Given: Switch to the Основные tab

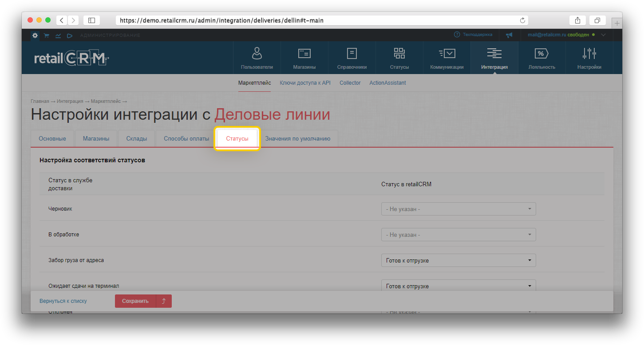Looking at the screenshot, I should (x=52, y=138).
